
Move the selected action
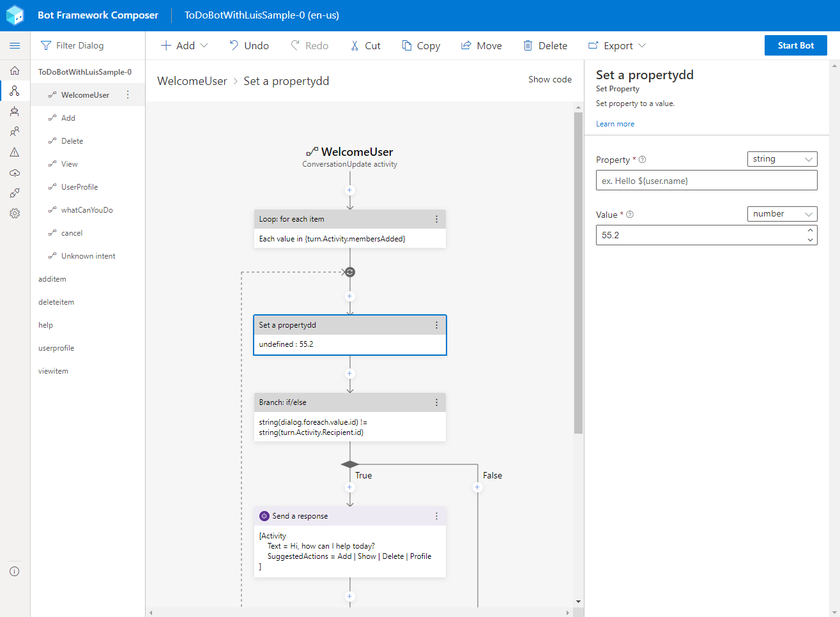point(482,45)
